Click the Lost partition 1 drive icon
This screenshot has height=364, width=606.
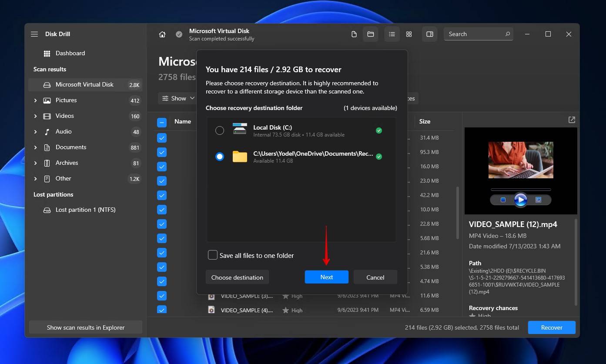[47, 210]
